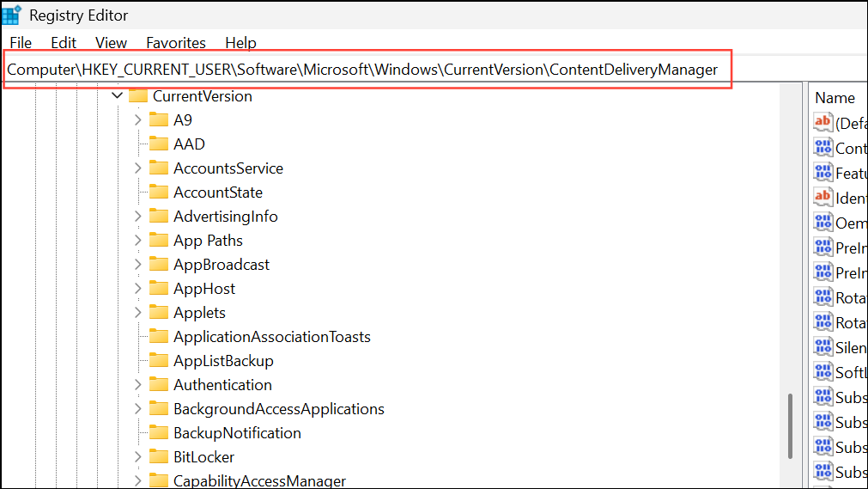
Task: Click the Oem... DWORD value icon
Action: coord(823,223)
